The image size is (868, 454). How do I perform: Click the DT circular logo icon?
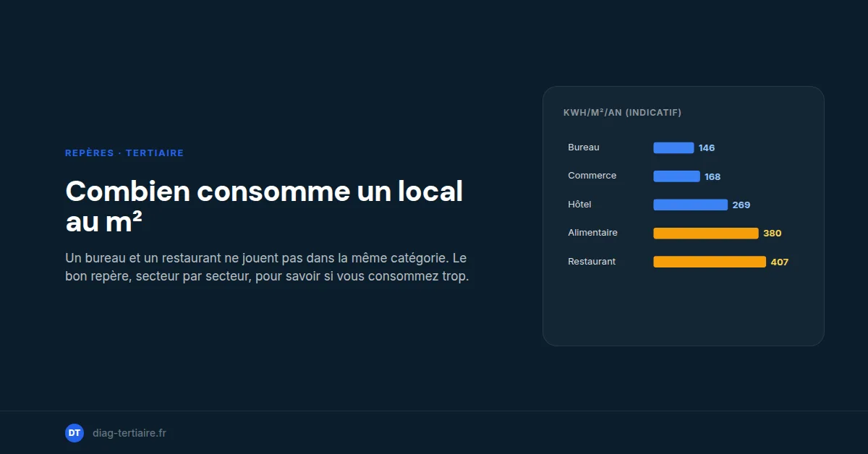(75, 433)
